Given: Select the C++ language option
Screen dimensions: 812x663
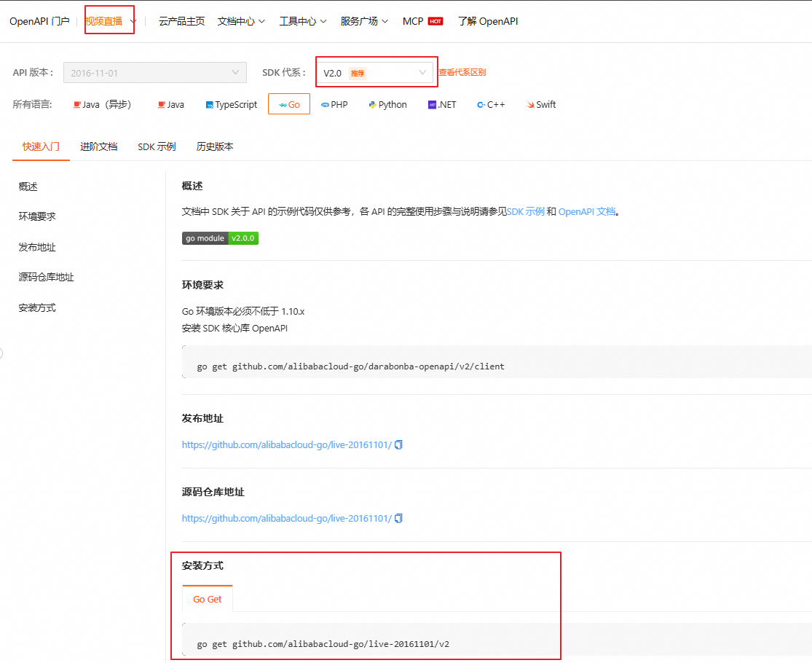Looking at the screenshot, I should [491, 105].
